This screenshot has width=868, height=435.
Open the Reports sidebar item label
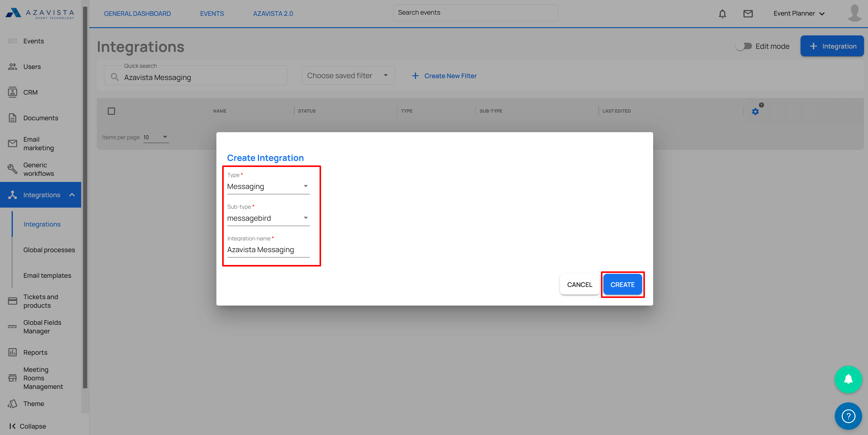tap(35, 352)
